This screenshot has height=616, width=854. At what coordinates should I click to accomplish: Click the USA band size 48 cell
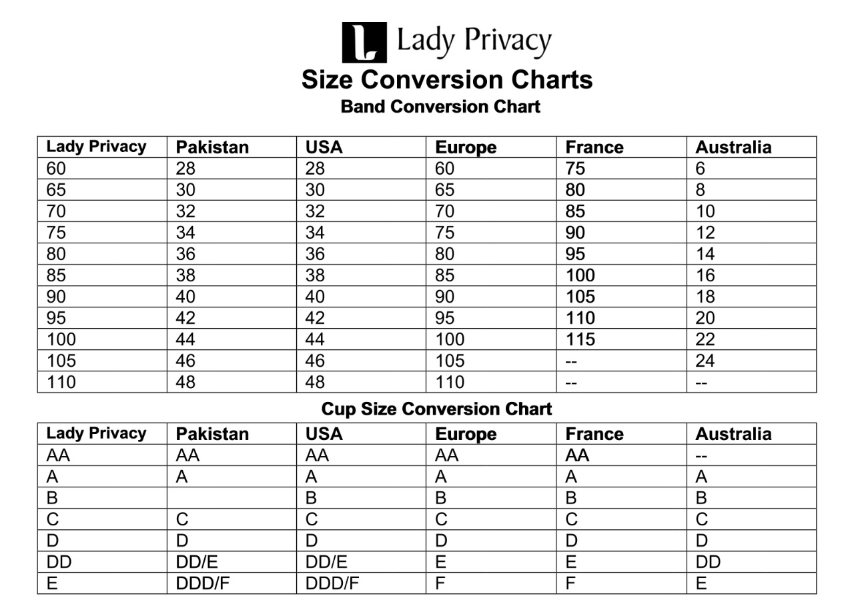315,382
